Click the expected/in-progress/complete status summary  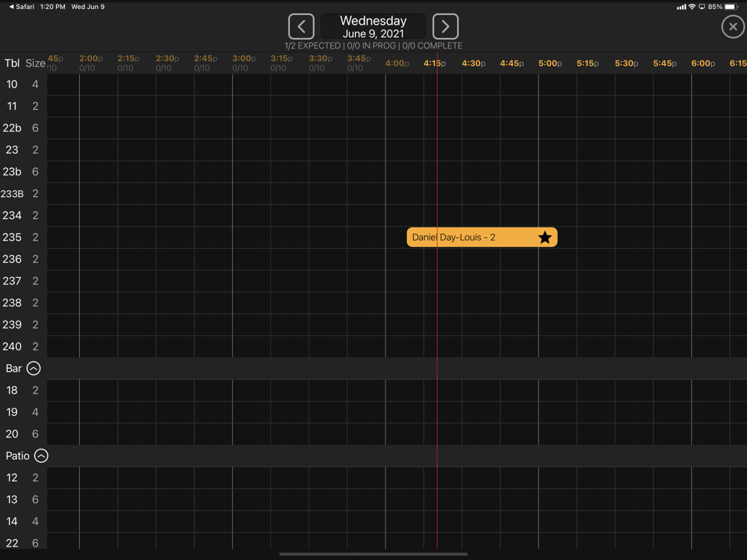click(373, 46)
